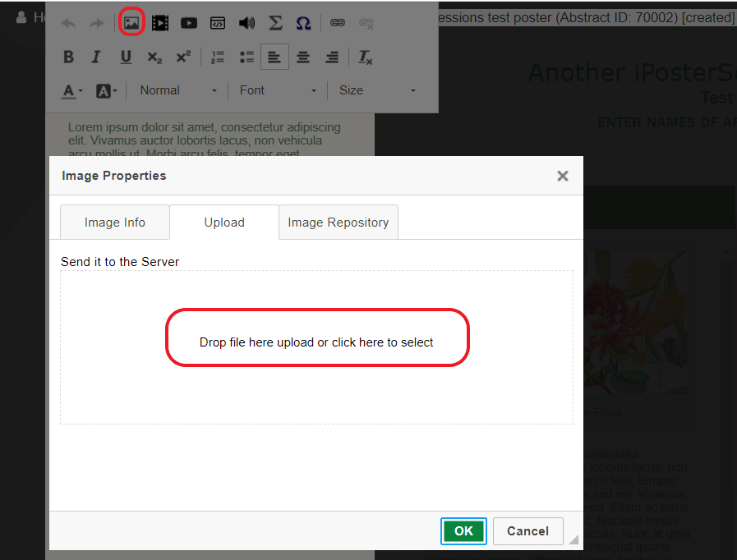Screen dimensions: 737x560
Task: Switch to the Image Info tab
Action: tap(115, 223)
